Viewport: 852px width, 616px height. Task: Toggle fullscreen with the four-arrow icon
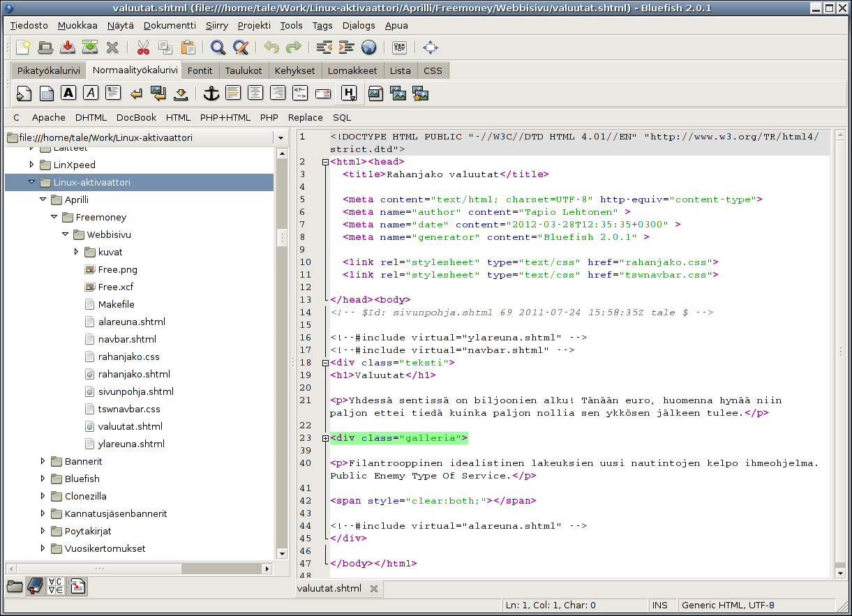(431, 47)
